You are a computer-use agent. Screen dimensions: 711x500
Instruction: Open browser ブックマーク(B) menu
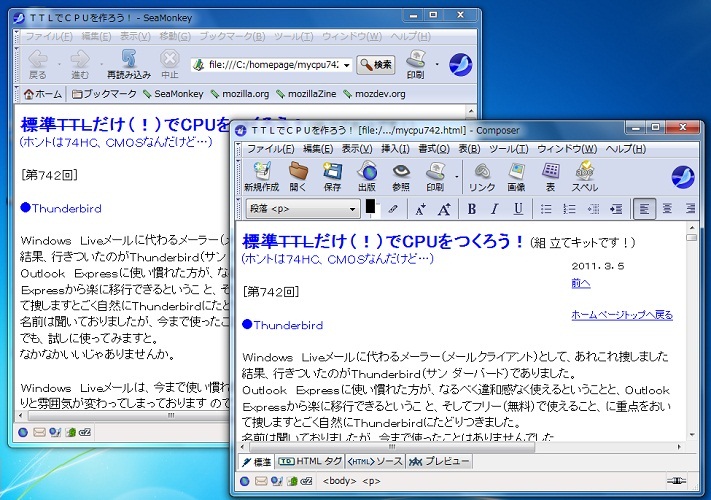click(x=232, y=36)
